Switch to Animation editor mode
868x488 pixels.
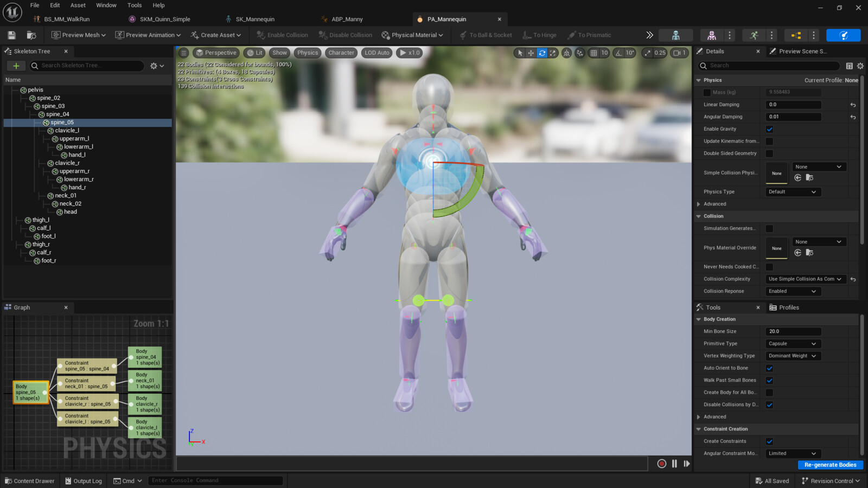click(x=754, y=35)
